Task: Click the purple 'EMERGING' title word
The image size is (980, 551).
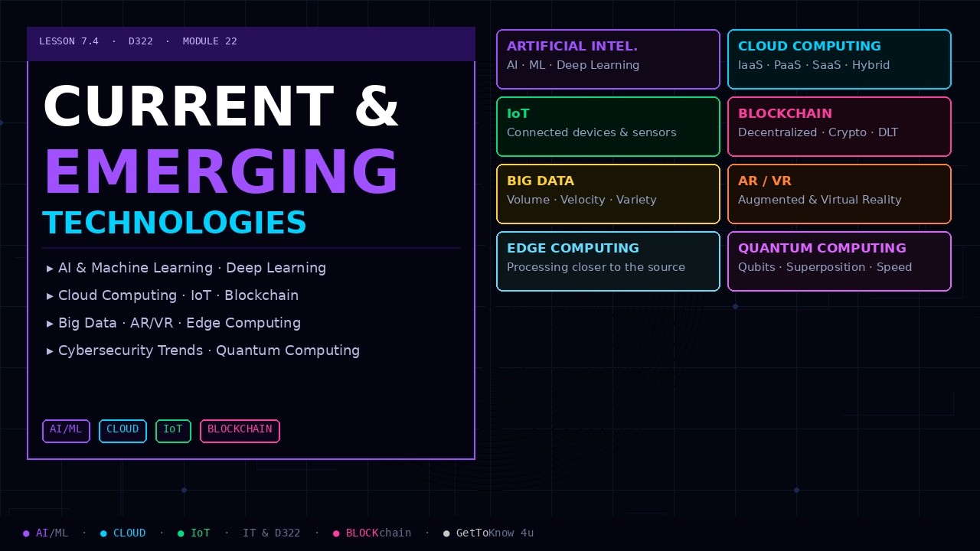Action: click(221, 172)
